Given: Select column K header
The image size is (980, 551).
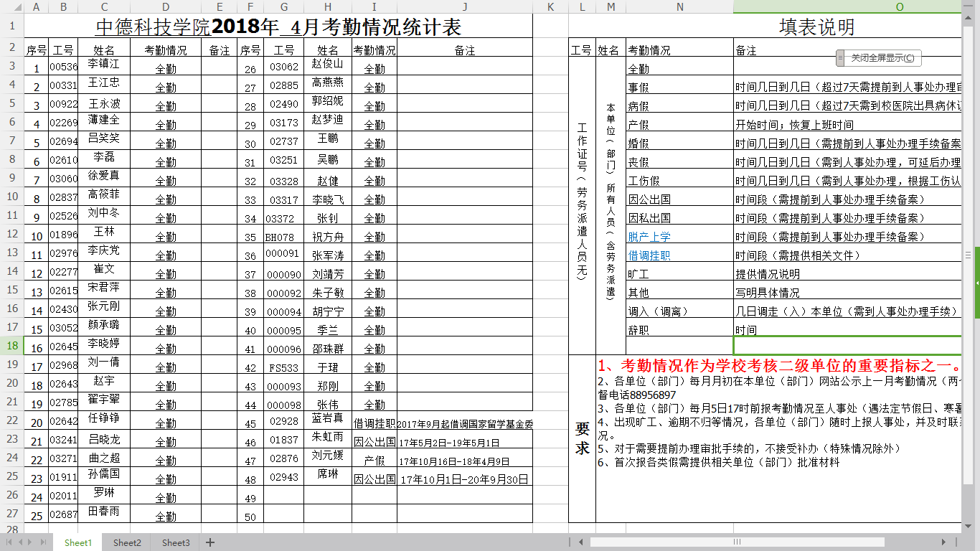Looking at the screenshot, I should [550, 6].
